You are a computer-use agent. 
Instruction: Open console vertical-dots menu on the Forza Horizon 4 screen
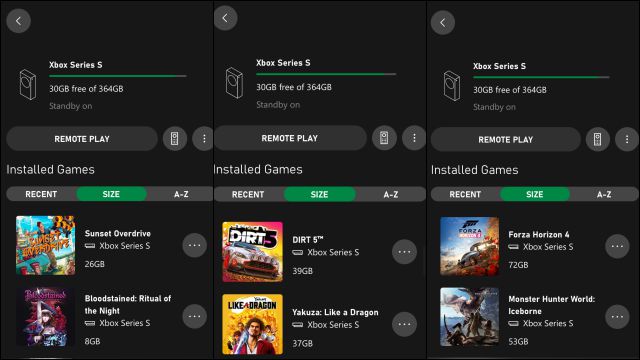627,139
